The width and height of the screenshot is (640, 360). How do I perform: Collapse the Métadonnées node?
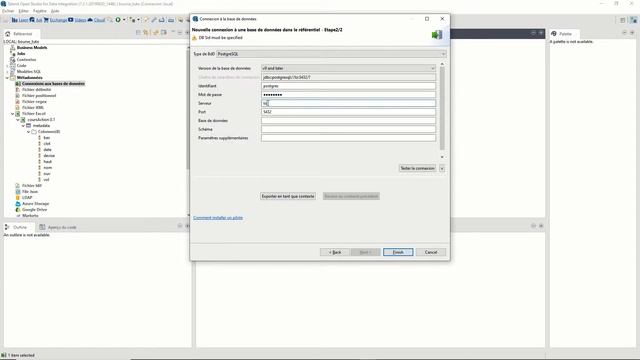pos(7,78)
